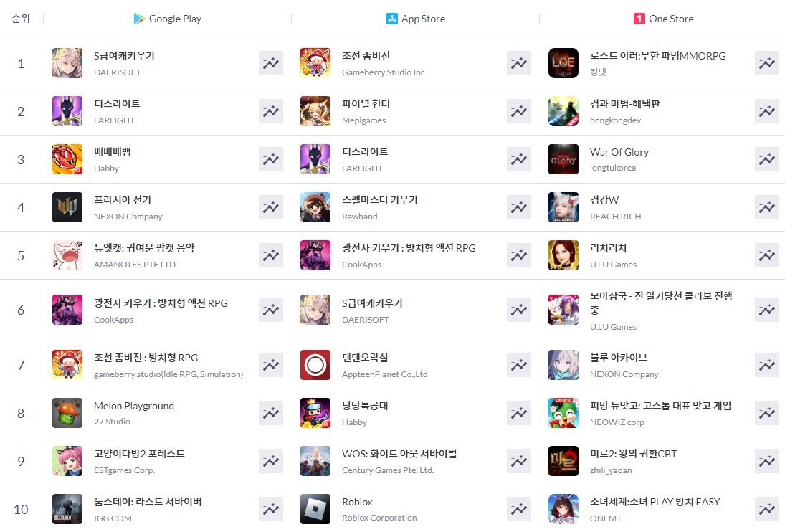Image resolution: width=785 pixels, height=532 pixels.
Task: Open the 프라시아 전기 title link
Action: [x=123, y=200]
